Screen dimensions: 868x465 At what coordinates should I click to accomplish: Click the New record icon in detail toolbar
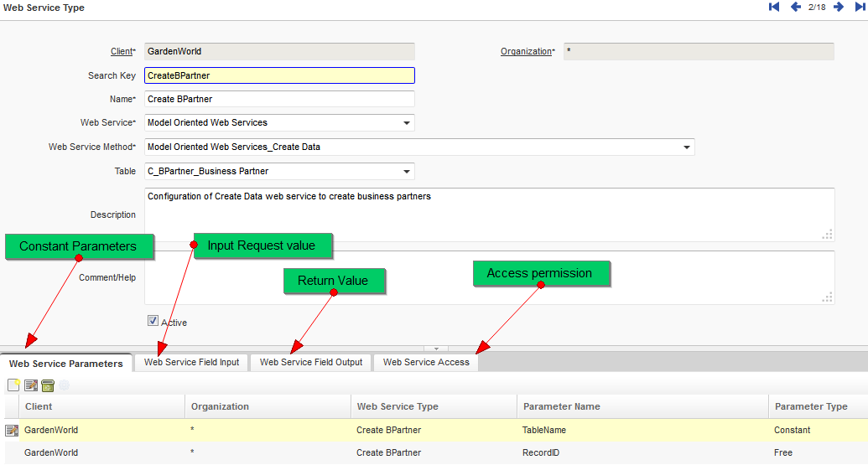13,385
